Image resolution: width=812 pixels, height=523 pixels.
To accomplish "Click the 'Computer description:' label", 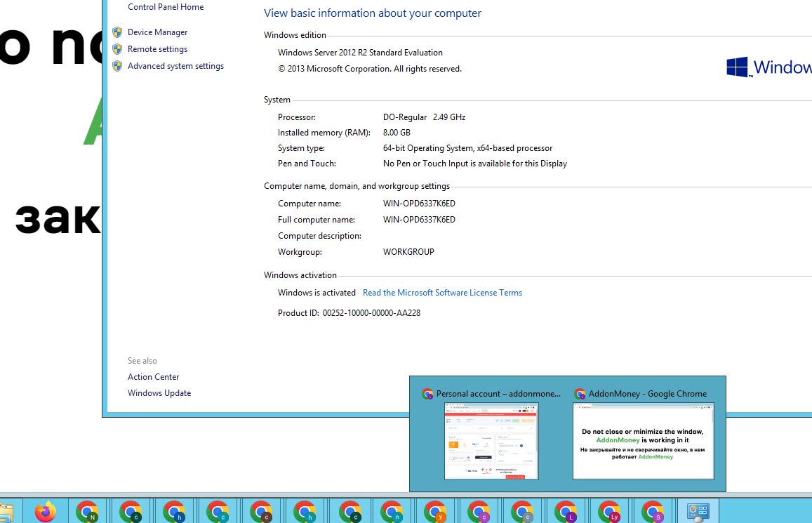I will tap(319, 236).
